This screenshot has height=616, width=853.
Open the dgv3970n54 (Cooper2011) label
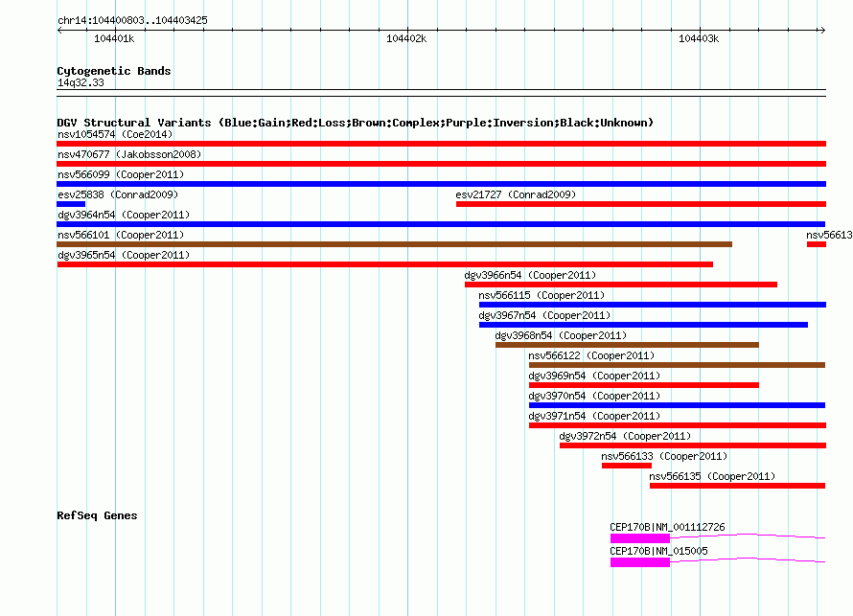594,396
